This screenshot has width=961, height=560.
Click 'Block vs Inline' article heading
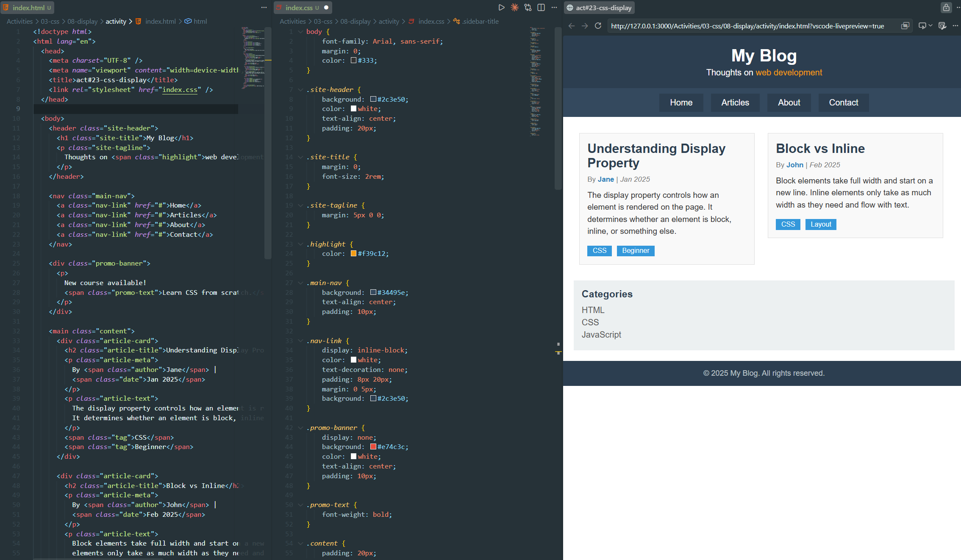click(x=820, y=149)
